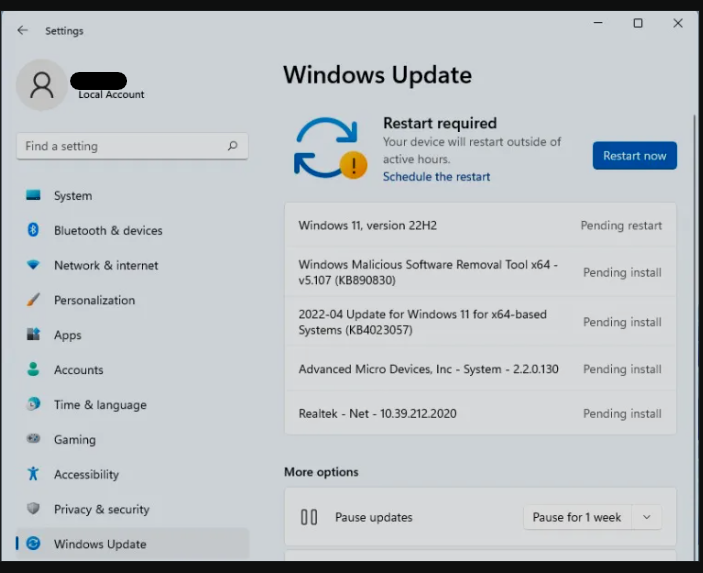The width and height of the screenshot is (703, 573).
Task: Click the Accounts person icon
Action: click(33, 369)
